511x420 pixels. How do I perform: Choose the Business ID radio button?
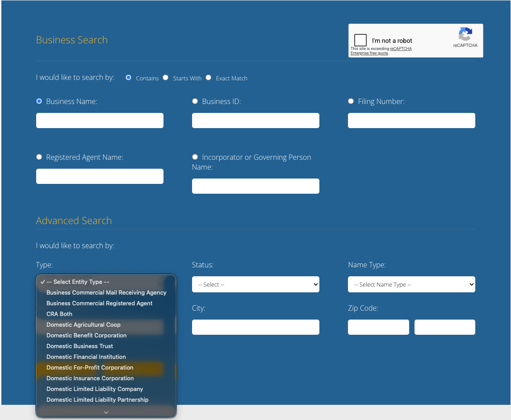coord(195,101)
